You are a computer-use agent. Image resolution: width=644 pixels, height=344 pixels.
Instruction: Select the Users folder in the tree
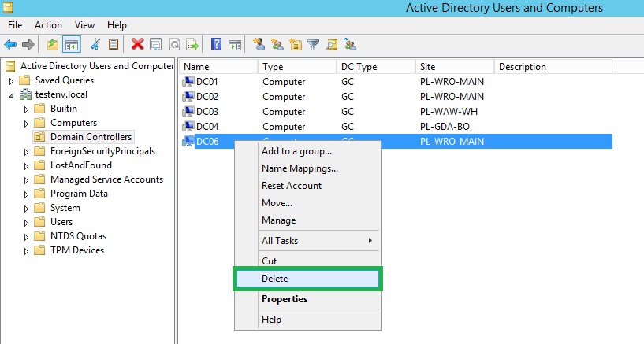[x=61, y=222]
